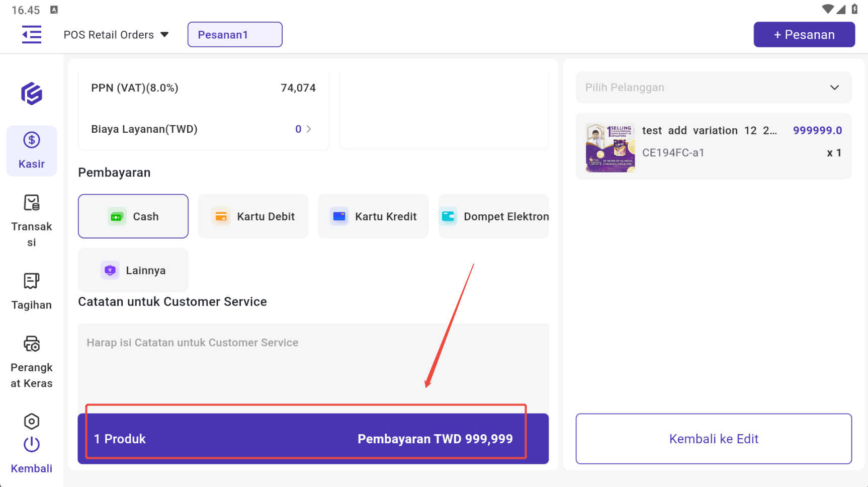Image resolution: width=868 pixels, height=487 pixels.
Task: Click the app logo icon
Action: click(32, 94)
